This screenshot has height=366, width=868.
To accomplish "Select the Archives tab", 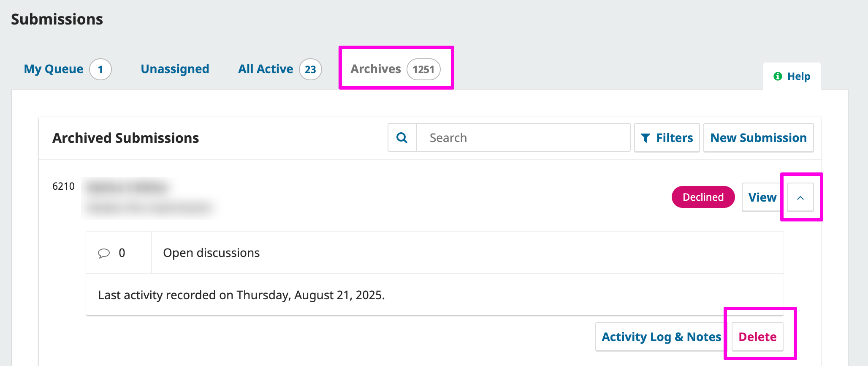I will [376, 69].
